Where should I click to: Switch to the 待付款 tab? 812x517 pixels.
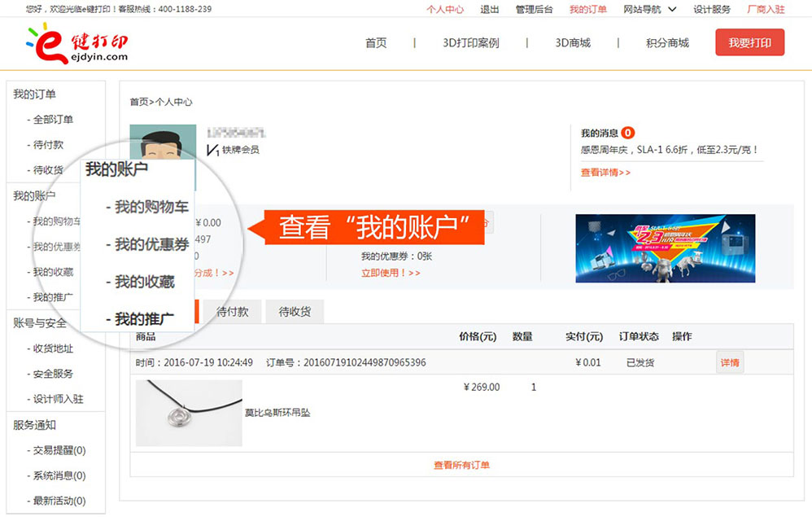(233, 311)
